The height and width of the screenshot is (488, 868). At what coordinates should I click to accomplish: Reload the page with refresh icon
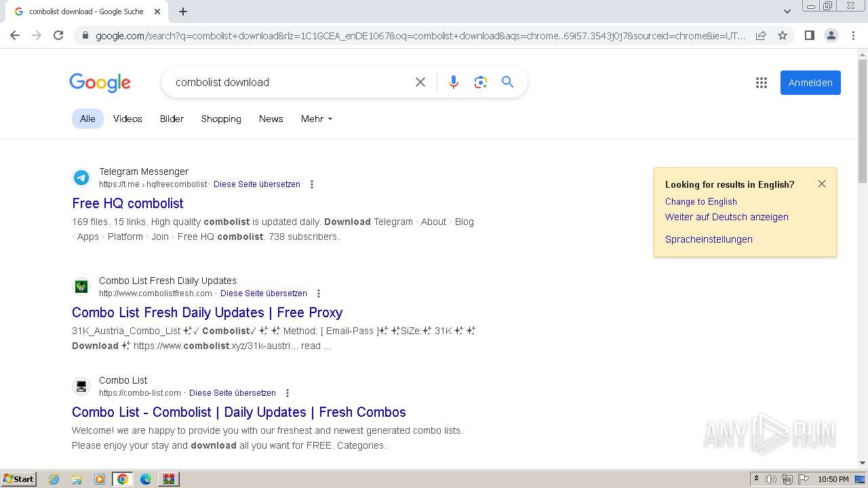pos(58,35)
